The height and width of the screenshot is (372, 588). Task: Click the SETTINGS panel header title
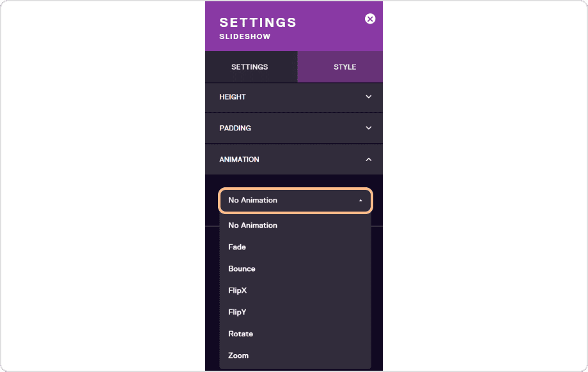click(258, 22)
